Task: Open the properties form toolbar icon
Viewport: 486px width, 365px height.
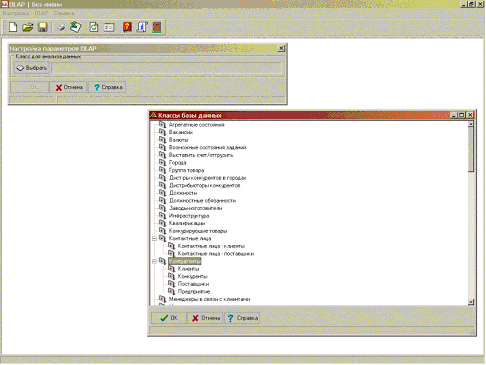Action: click(x=109, y=27)
